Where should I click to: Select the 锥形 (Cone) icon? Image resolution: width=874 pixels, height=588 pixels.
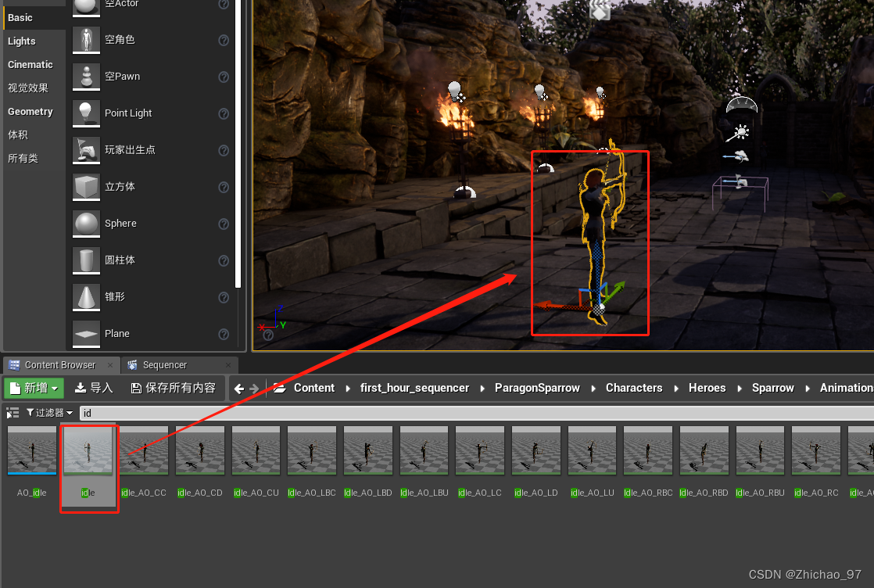[x=86, y=296]
